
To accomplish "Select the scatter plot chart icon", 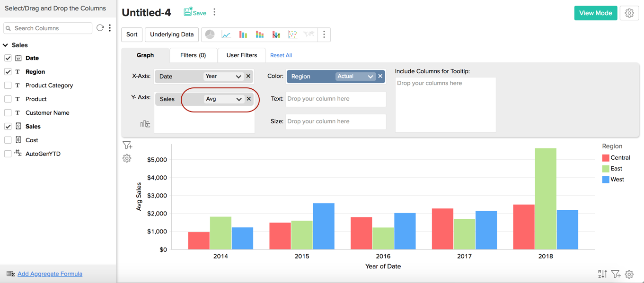I will [292, 34].
